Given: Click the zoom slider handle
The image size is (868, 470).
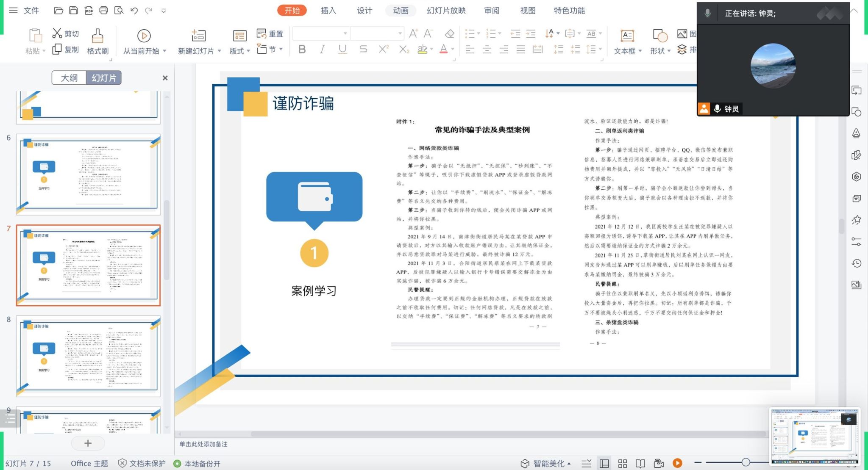Looking at the screenshot, I should click(746, 462).
